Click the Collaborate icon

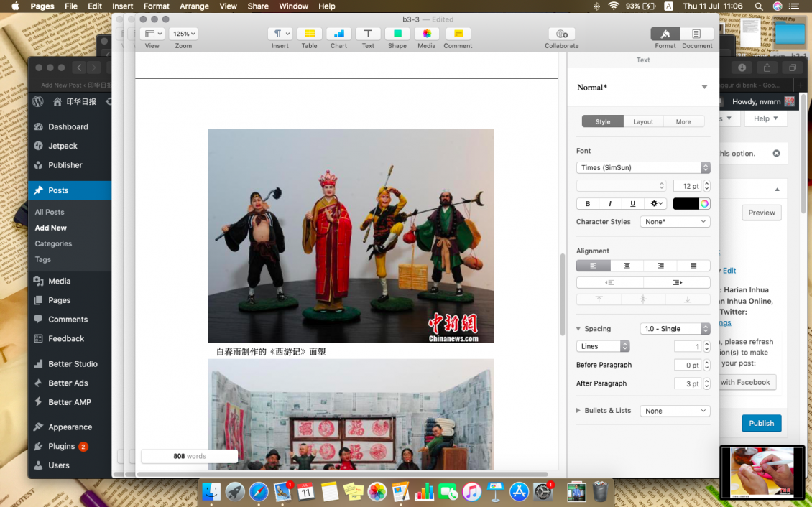pyautogui.click(x=561, y=34)
